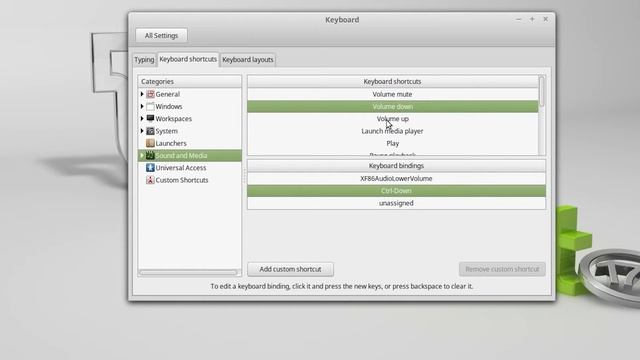Click the Launchers category icon
The width and height of the screenshot is (640, 360).
(x=150, y=143)
